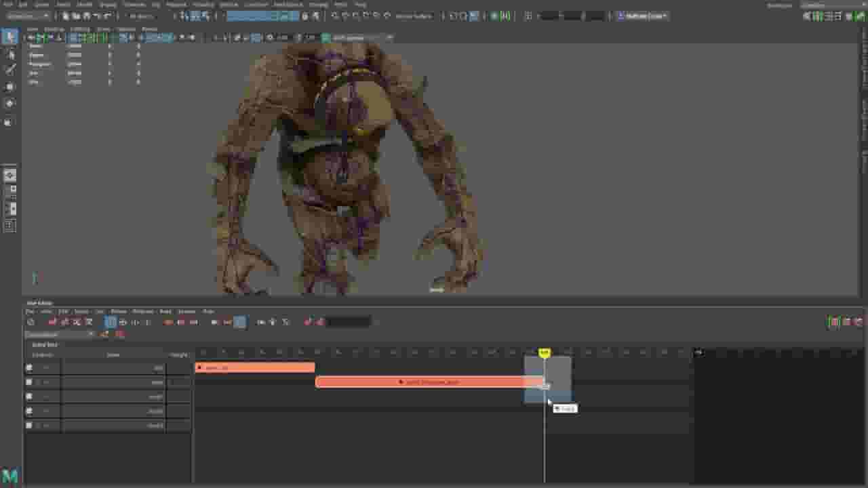Open the viewport View menu
Viewport: 868px width, 488px height.
33,29
